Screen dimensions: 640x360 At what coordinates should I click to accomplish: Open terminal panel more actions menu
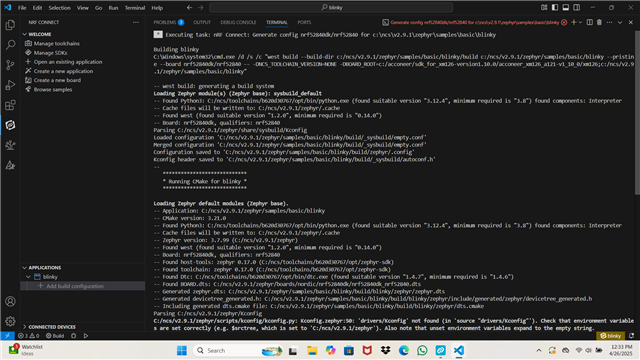pos(609,22)
